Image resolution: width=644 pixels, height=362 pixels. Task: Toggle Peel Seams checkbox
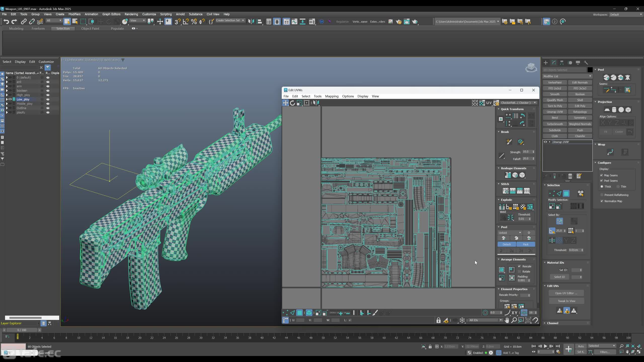601,181
